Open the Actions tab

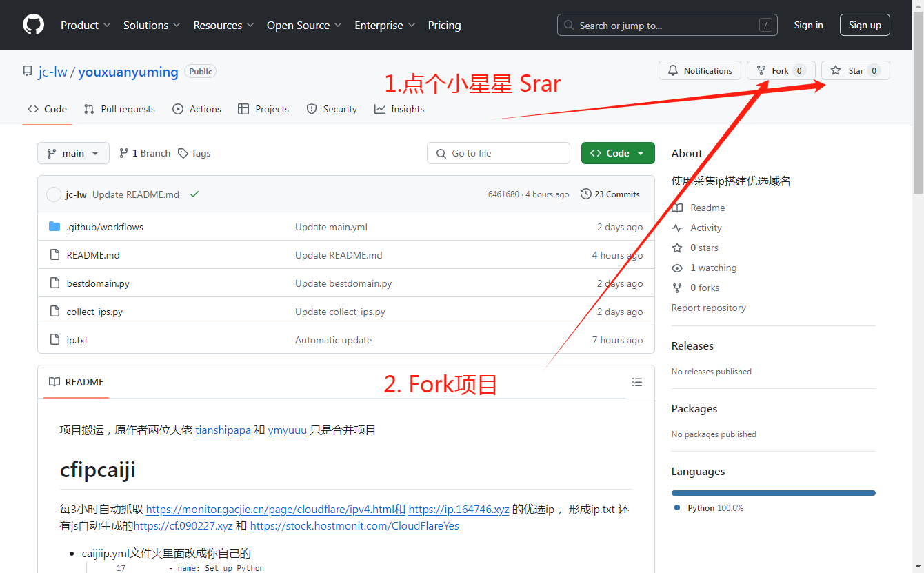coord(197,109)
